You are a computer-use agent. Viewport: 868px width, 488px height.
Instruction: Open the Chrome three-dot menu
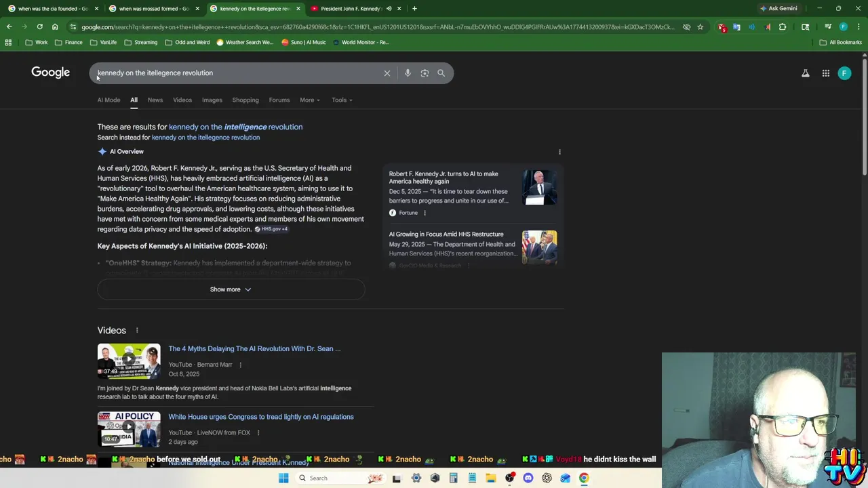pos(858,27)
